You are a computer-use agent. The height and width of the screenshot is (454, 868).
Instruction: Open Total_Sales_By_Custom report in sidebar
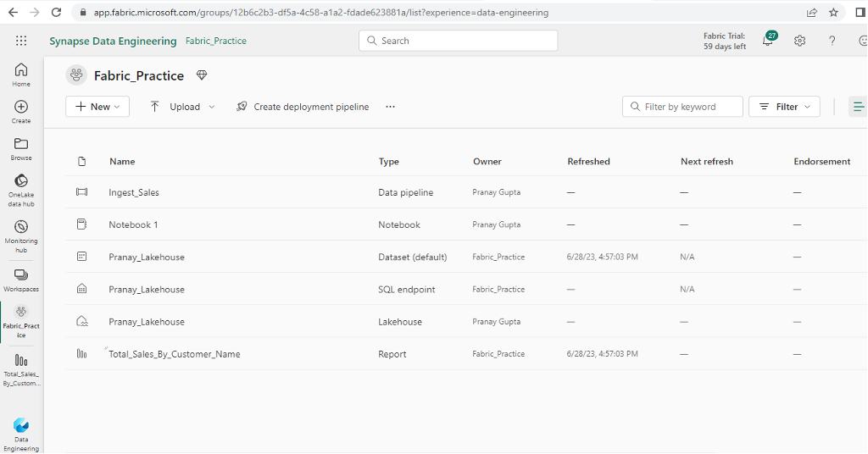(21, 370)
